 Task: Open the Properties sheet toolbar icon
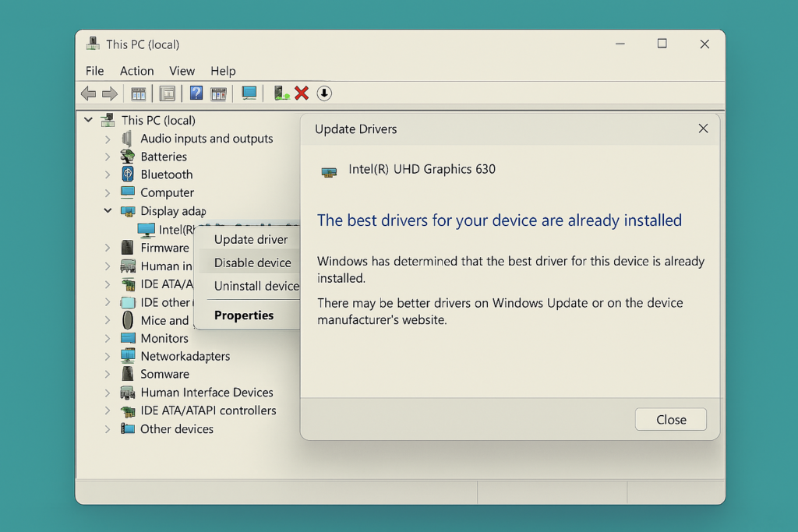coord(167,93)
